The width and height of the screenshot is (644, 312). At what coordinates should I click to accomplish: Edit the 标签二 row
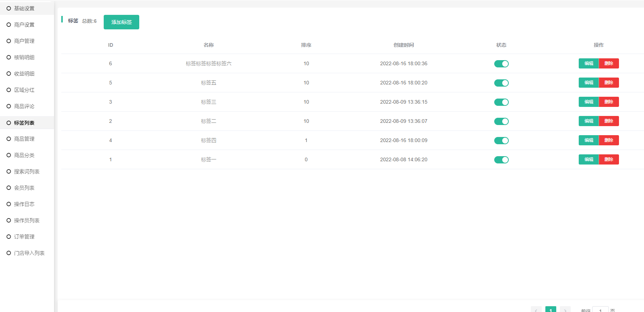click(589, 121)
